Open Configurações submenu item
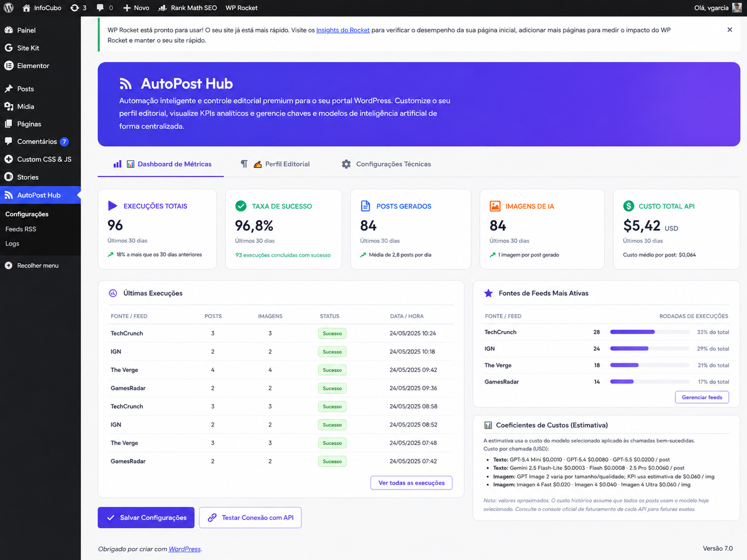 point(27,214)
